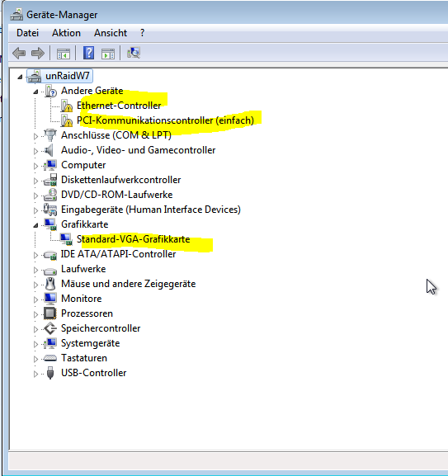
Task: Expand the Speichercontroller category
Action: [35, 329]
